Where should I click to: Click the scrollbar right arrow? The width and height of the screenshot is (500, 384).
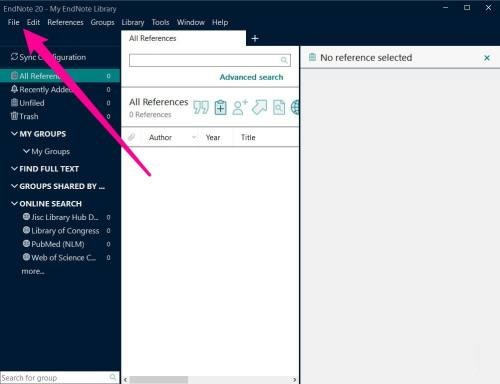(x=294, y=380)
